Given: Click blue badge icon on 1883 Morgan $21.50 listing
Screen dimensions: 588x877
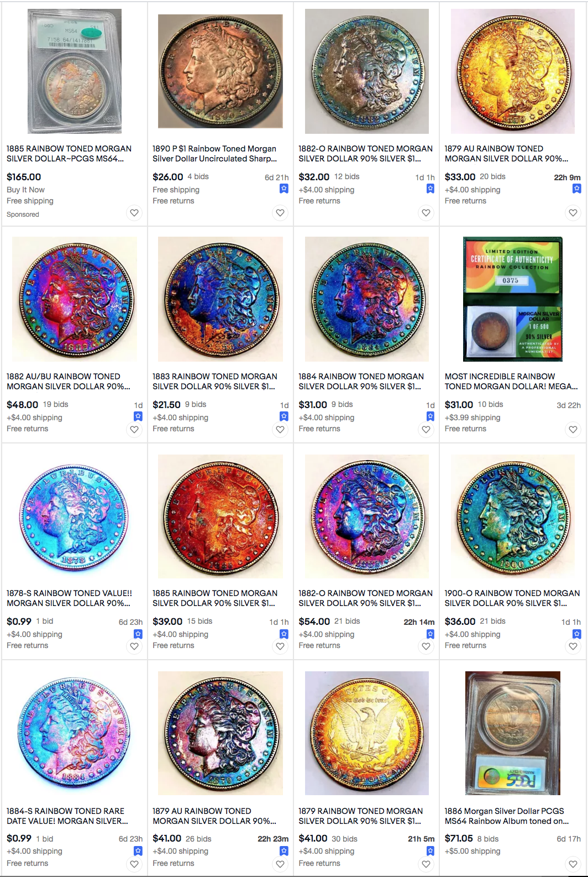Looking at the screenshot, I should click(284, 416).
